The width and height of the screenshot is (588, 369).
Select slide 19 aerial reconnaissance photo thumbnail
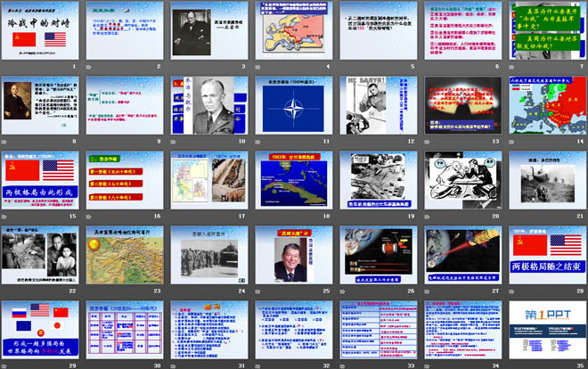coord(379,180)
